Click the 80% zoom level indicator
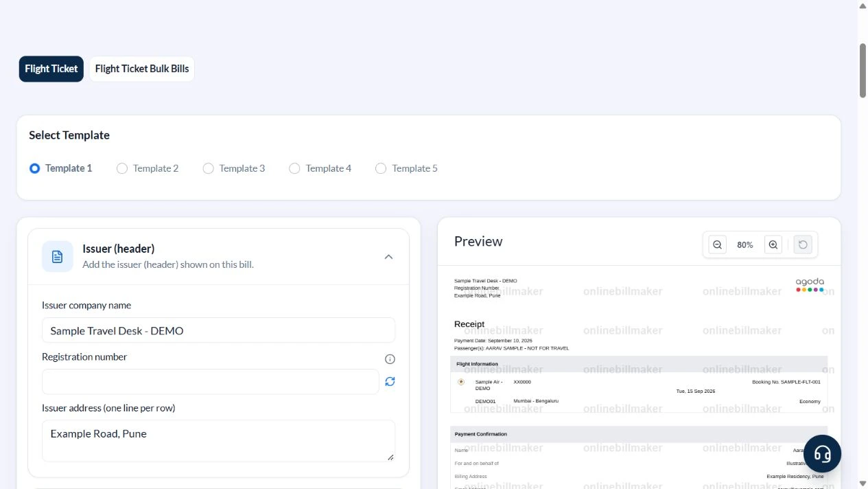 [x=745, y=244]
